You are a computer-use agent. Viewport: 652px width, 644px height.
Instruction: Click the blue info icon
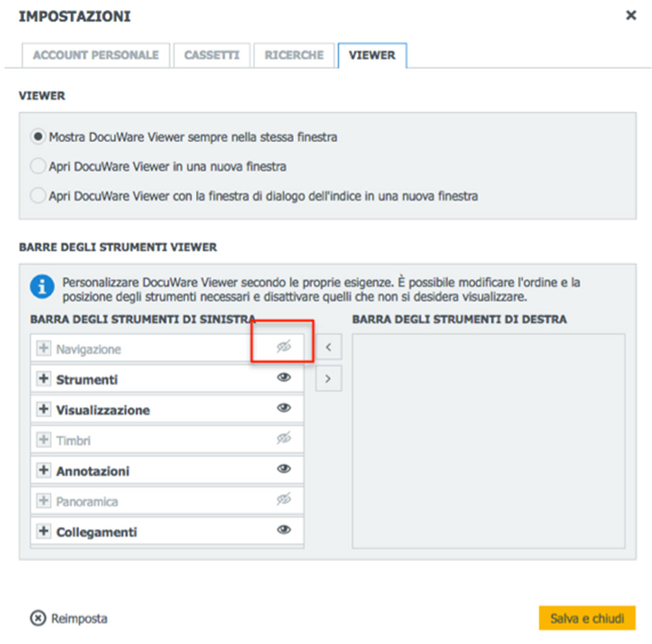pos(42,287)
